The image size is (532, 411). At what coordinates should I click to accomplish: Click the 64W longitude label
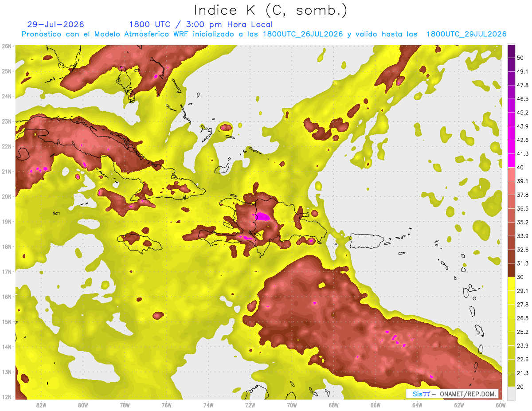pos(417,405)
